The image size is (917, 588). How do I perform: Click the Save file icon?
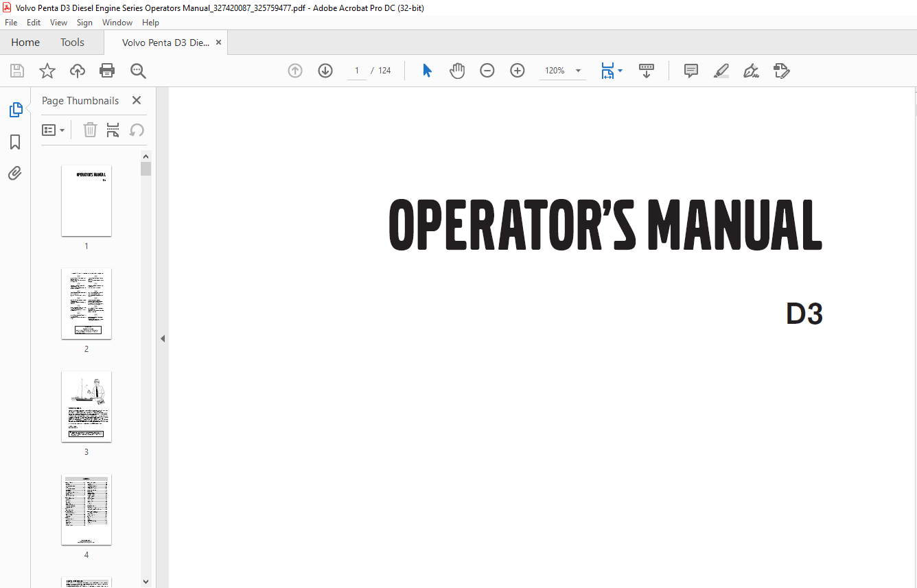click(17, 71)
